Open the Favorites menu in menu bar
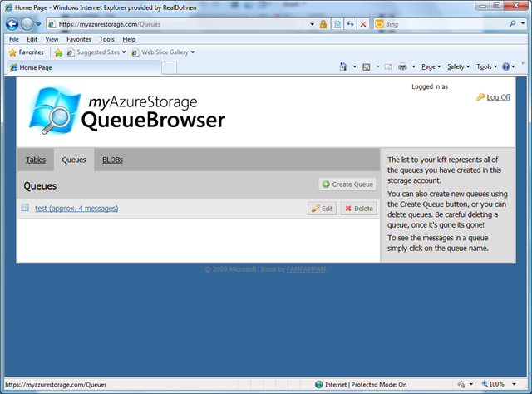This screenshot has height=394, width=532. (79, 39)
